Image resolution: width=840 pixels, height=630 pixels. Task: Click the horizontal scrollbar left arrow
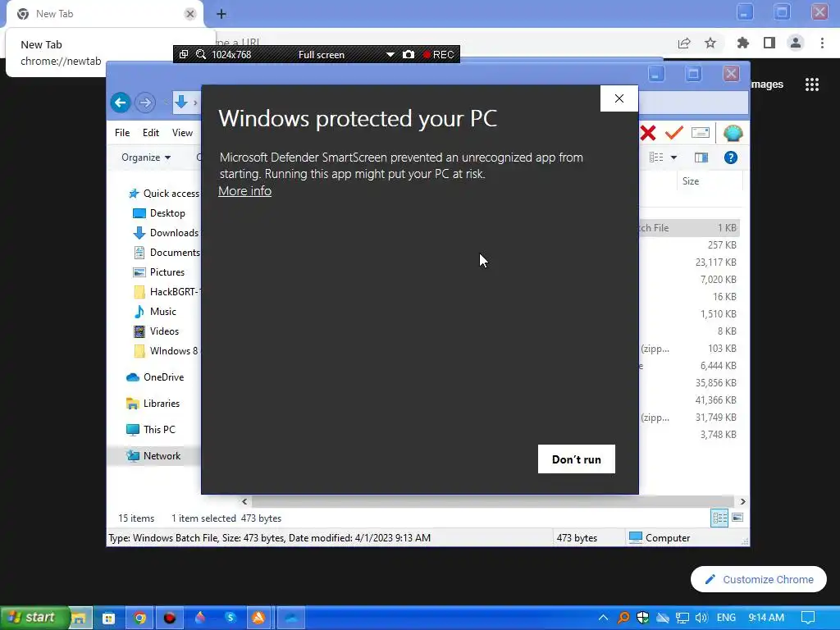[244, 502]
